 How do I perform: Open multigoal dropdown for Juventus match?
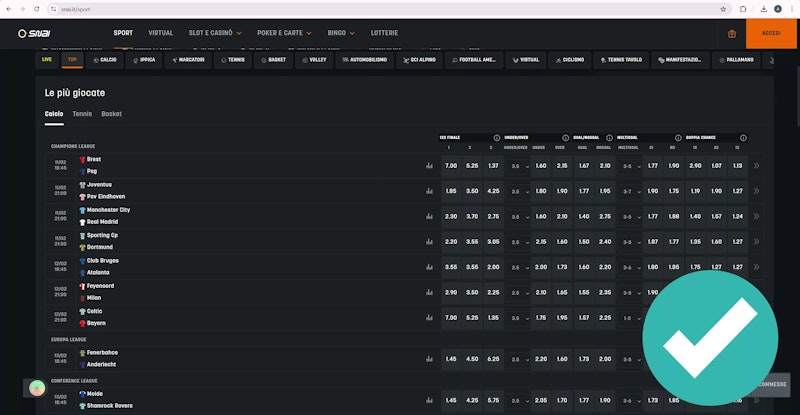pyautogui.click(x=630, y=191)
